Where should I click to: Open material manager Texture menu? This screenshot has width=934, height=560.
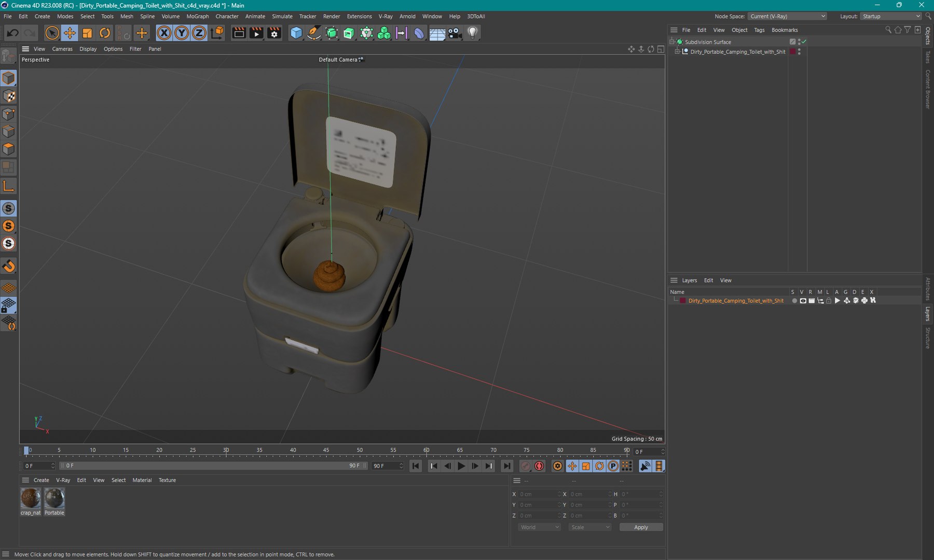[x=167, y=480]
